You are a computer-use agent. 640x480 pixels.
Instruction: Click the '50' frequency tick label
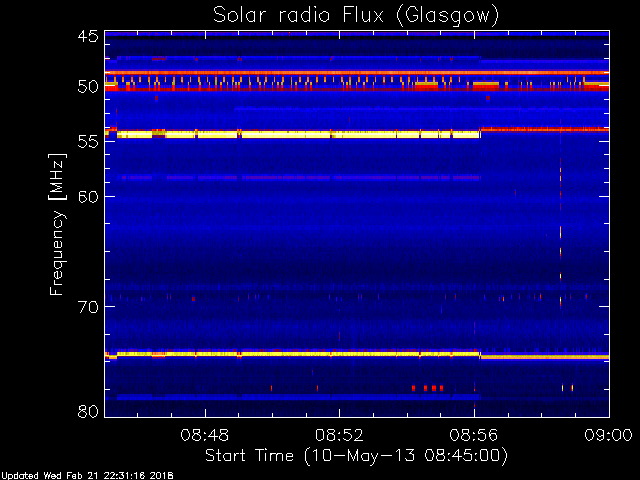(x=88, y=87)
